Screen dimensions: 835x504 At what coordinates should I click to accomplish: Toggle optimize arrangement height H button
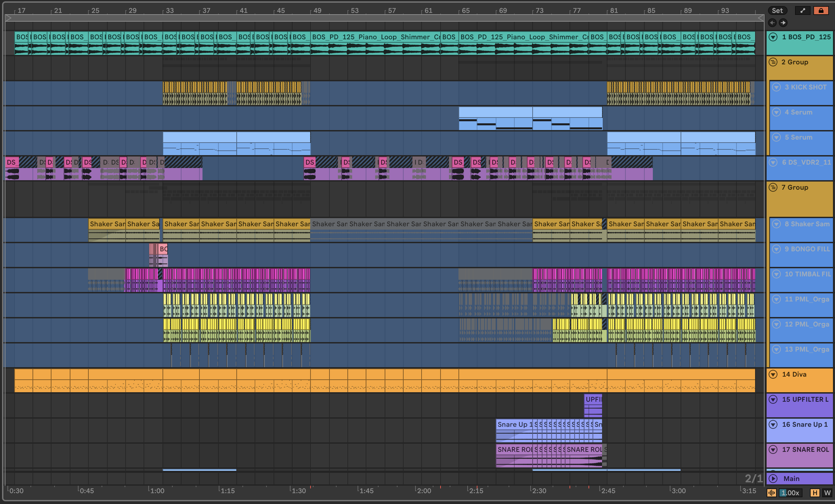815,492
